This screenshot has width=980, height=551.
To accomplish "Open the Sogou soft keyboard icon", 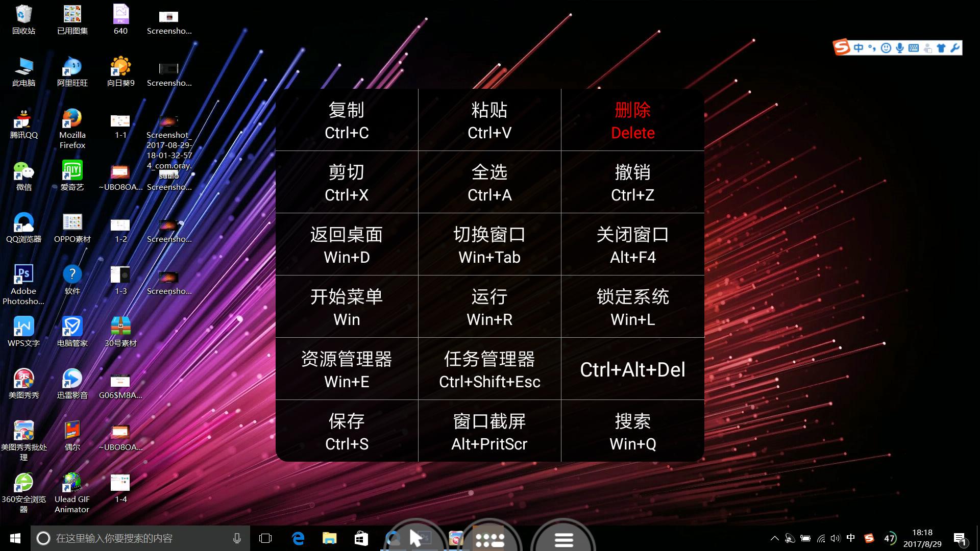I will 914,48.
